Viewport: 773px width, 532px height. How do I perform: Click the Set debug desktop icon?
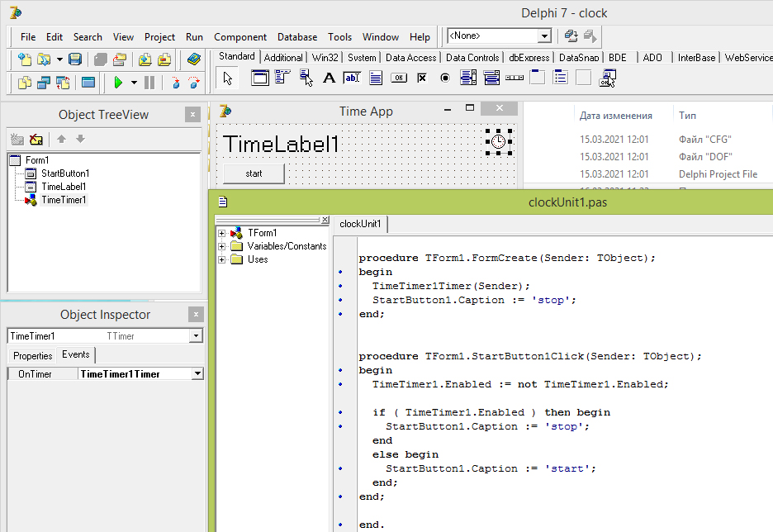pyautogui.click(x=590, y=36)
